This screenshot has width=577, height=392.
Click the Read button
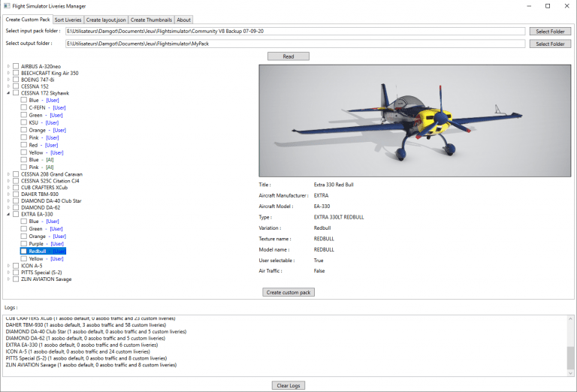click(x=288, y=56)
